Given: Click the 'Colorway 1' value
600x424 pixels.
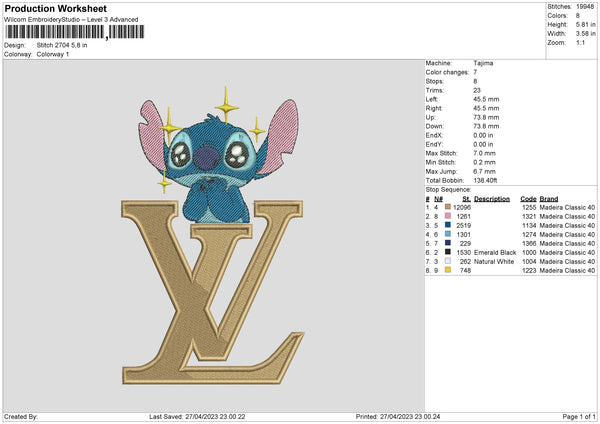Looking at the screenshot, I should tap(53, 54).
